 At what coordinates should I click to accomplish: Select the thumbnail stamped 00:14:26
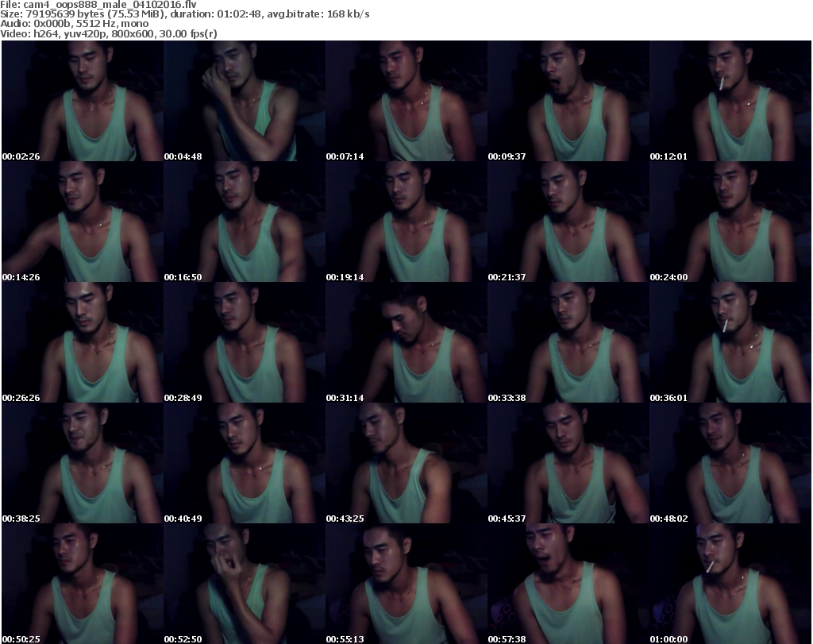83,222
